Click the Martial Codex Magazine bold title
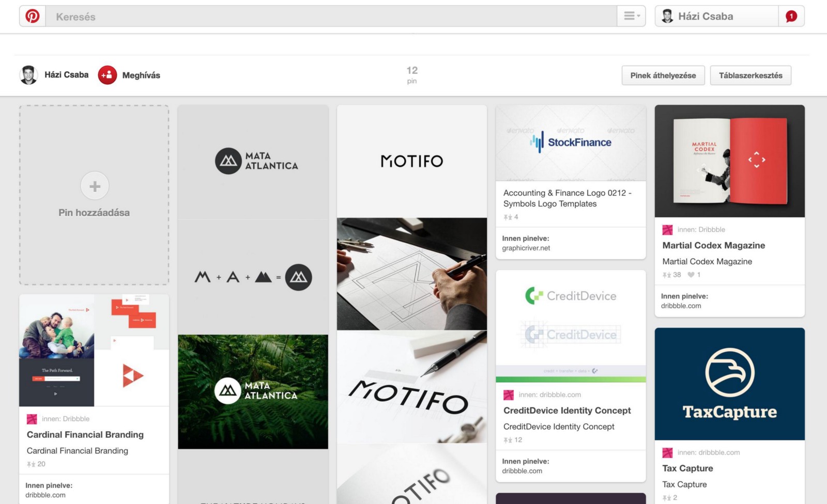 714,246
